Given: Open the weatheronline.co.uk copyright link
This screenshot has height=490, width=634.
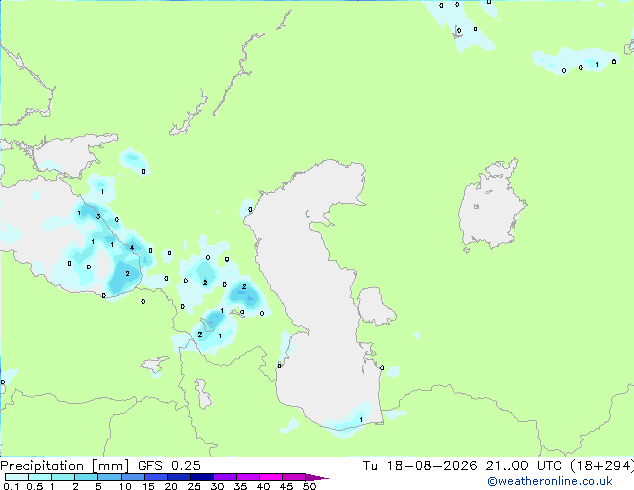Looking at the screenshot, I should [550, 481].
